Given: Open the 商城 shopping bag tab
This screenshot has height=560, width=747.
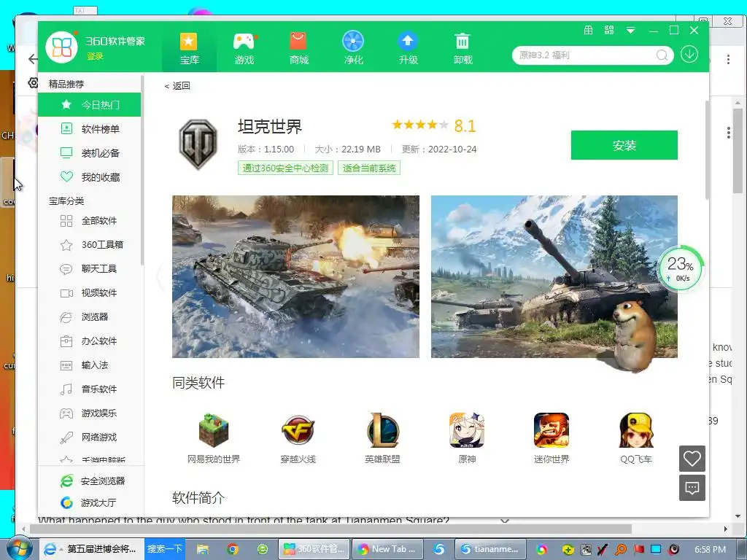Looking at the screenshot, I should tap(298, 48).
